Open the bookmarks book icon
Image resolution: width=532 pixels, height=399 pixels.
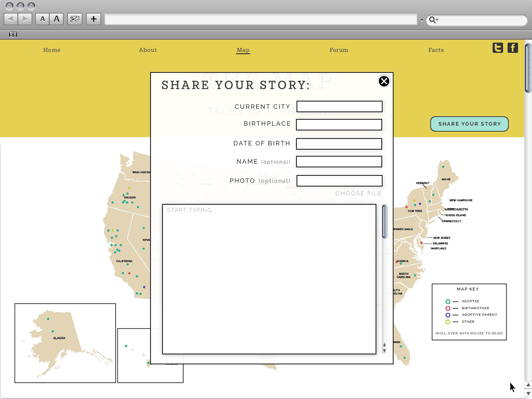[x=13, y=35]
